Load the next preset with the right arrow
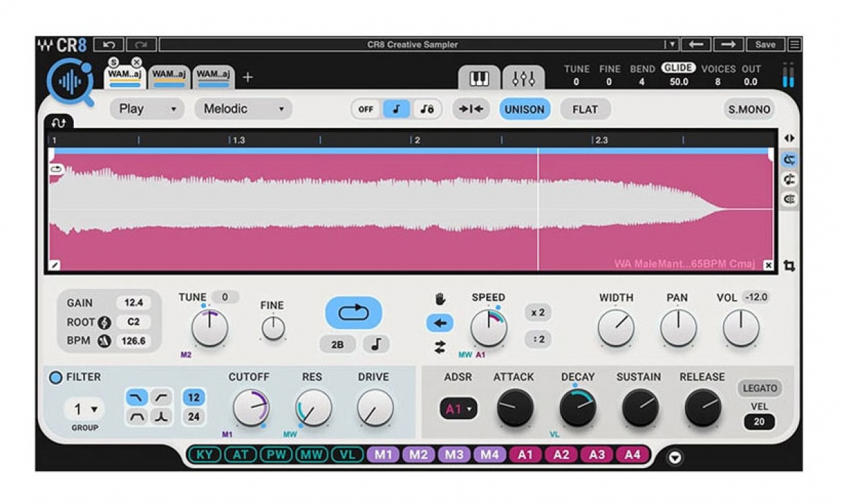Screen dimensions: 844x504 729,44
